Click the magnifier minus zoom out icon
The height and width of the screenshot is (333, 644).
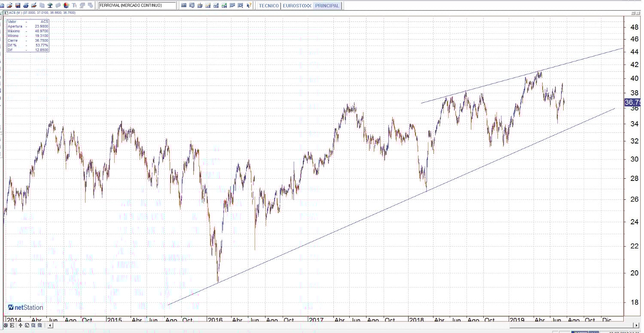(33, 325)
